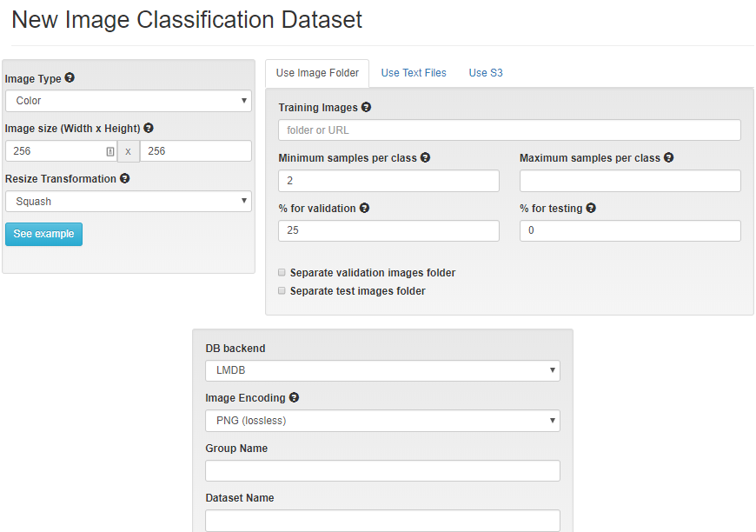The image size is (756, 532).
Task: Click help icon next to Image Type
Action: pyautogui.click(x=70, y=78)
